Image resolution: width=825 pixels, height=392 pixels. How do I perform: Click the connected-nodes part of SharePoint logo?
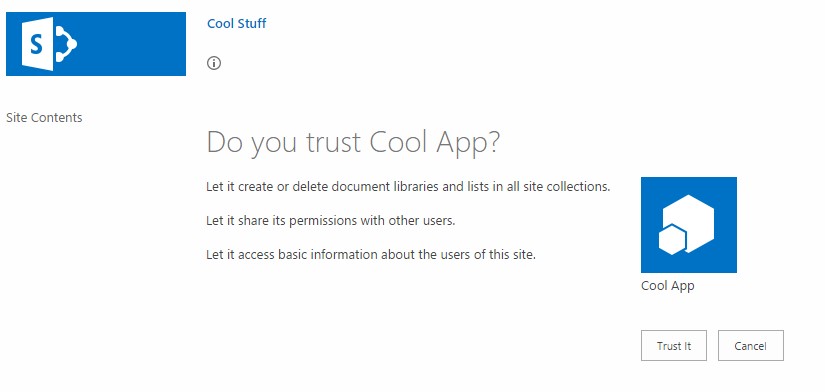point(66,44)
